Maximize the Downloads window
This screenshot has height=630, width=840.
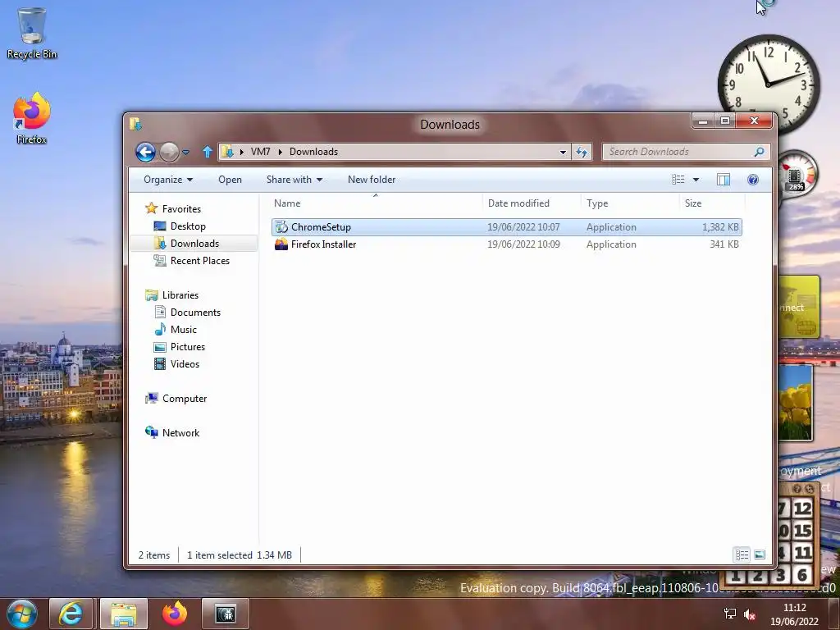725,121
